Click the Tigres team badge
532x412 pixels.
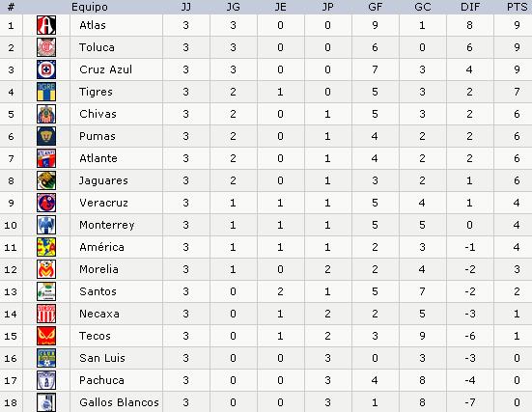click(46, 92)
